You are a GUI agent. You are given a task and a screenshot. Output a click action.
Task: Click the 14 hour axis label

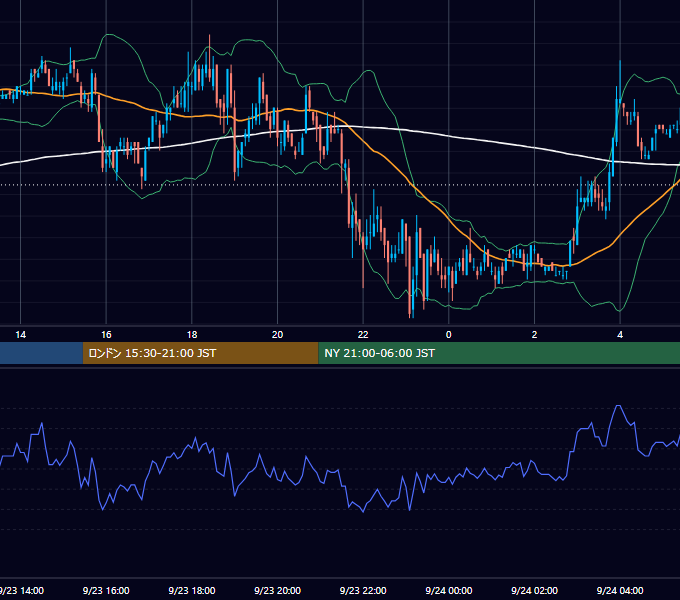click(20, 335)
